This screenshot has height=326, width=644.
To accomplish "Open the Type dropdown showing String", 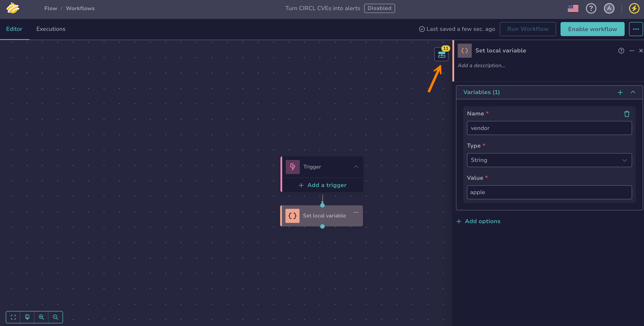I will 549,160.
